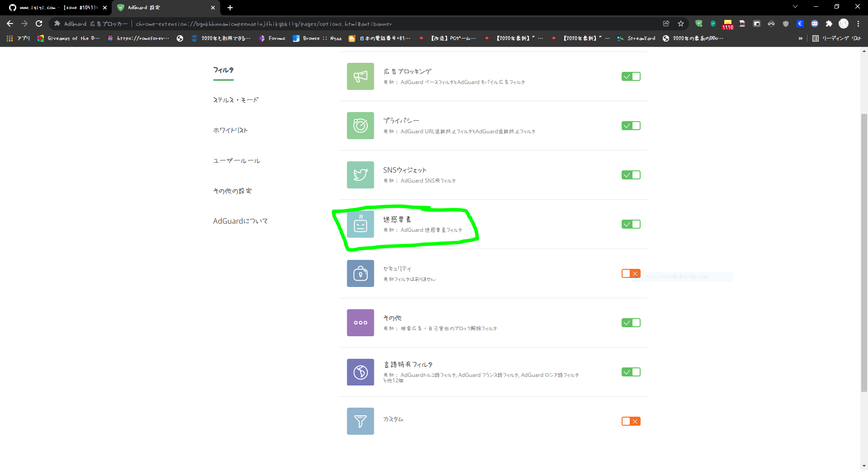The image size is (868, 470).
Task: Click the highlighted 迷惑要素 filter icon
Action: click(x=360, y=224)
